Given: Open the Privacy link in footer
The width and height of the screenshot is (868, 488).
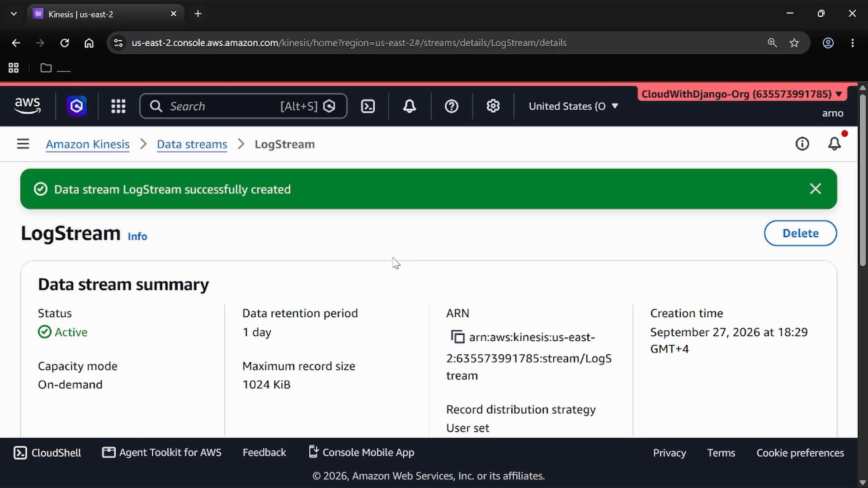Looking at the screenshot, I should (x=670, y=453).
